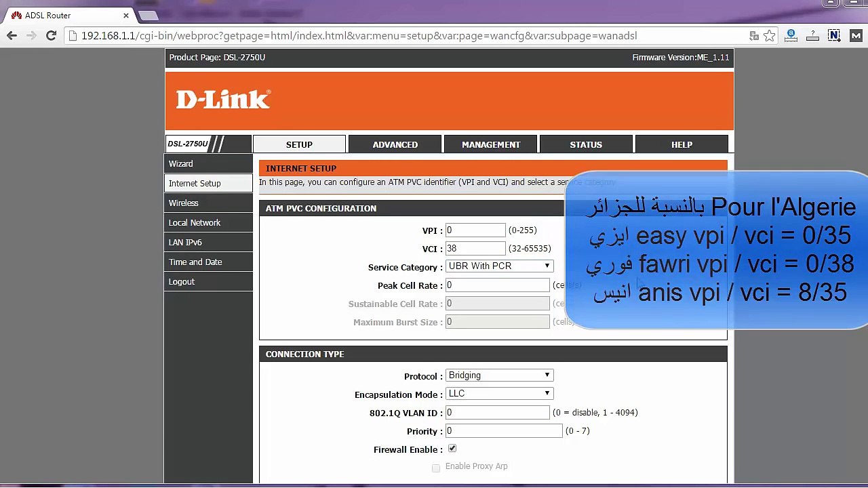Switch to the SETUP tab
This screenshot has width=868, height=488.
point(299,144)
